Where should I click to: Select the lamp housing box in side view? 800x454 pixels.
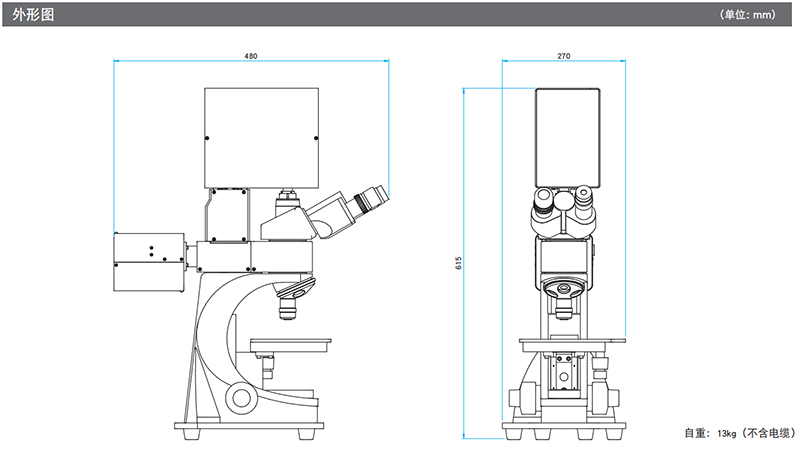(148, 261)
